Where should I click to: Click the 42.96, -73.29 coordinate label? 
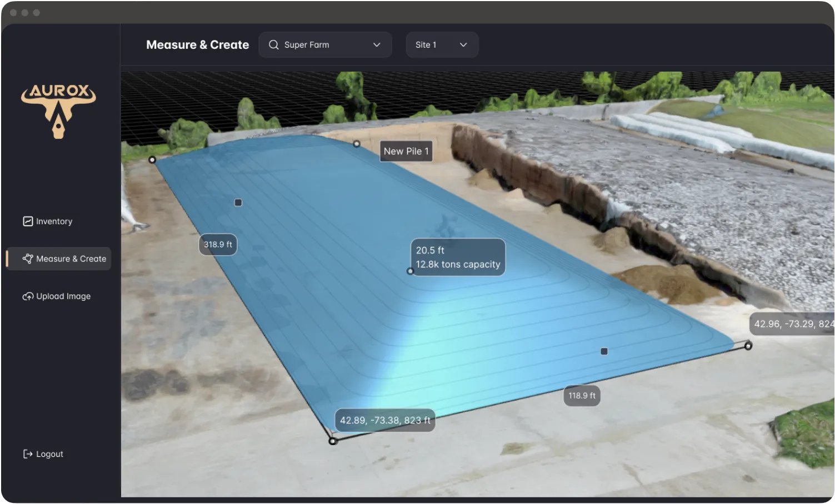tap(792, 324)
